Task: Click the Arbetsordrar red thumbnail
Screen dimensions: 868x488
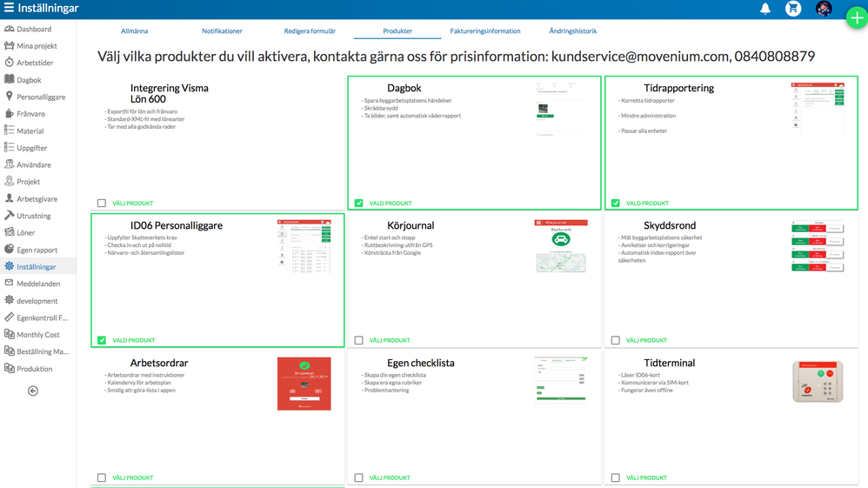Action: point(304,384)
